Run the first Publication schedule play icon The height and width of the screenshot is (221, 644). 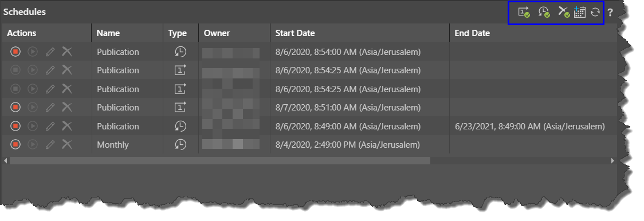click(x=33, y=52)
